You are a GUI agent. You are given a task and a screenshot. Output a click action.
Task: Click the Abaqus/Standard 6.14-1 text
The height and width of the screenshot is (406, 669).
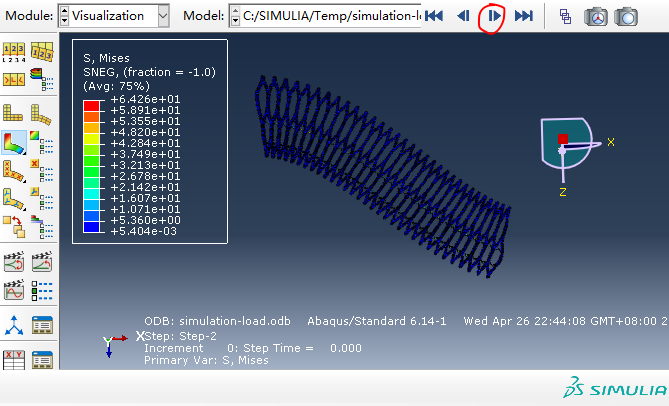(x=377, y=321)
